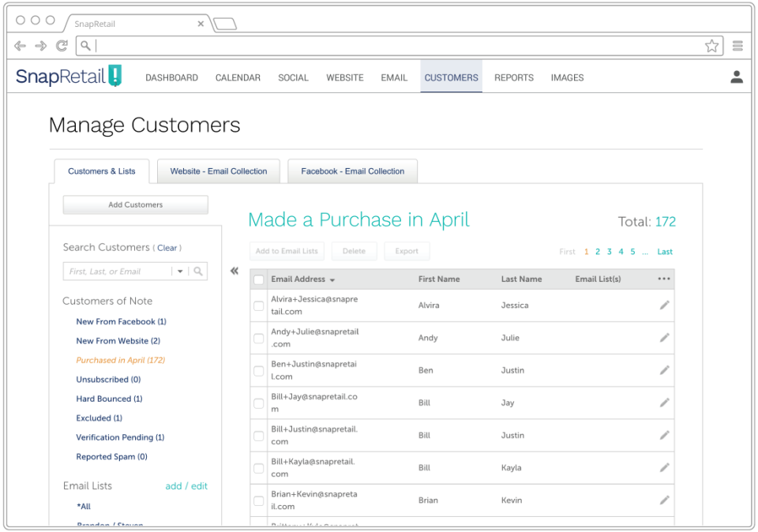The height and width of the screenshot is (532, 758).
Task: Switch to Website - Email Collection tab
Action: tap(219, 171)
